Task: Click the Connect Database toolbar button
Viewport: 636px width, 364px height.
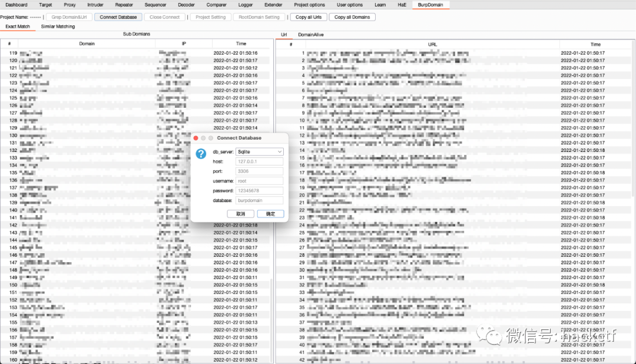Action: tap(118, 17)
